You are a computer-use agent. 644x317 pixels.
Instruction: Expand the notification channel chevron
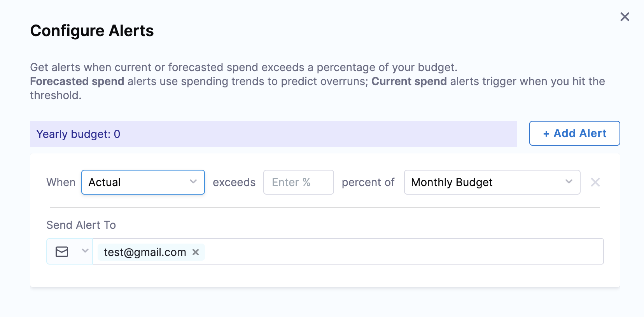pyautogui.click(x=85, y=251)
